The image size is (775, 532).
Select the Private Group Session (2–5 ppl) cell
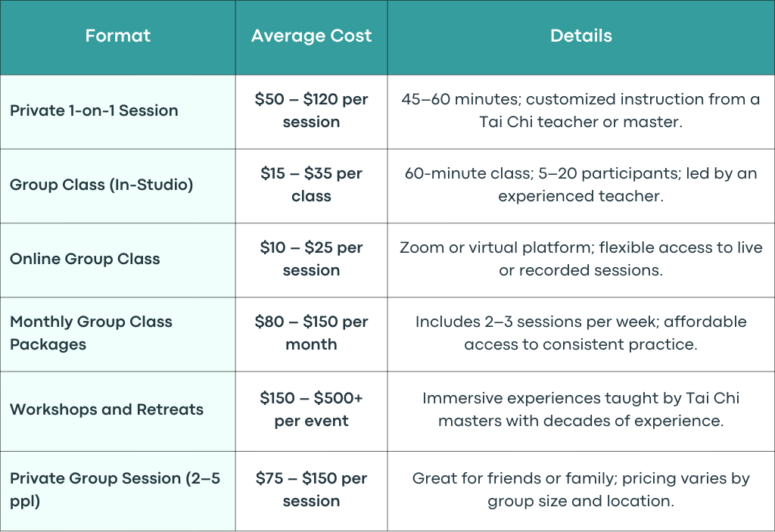pos(115,490)
